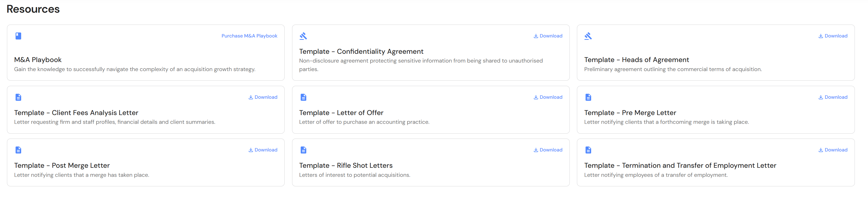Download the Pre Merge Letter template
Viewport: 868px width, 198px height.
coord(833,97)
